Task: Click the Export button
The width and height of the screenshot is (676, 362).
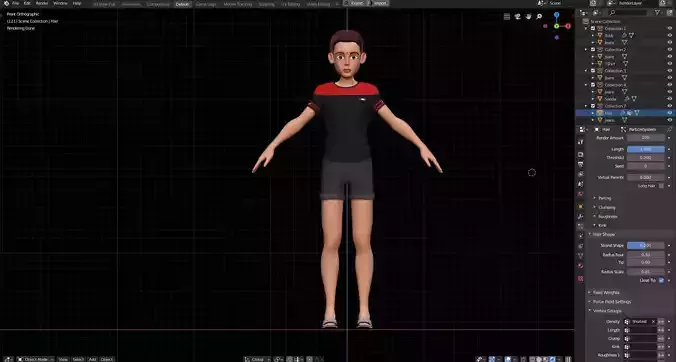Action: (356, 3)
